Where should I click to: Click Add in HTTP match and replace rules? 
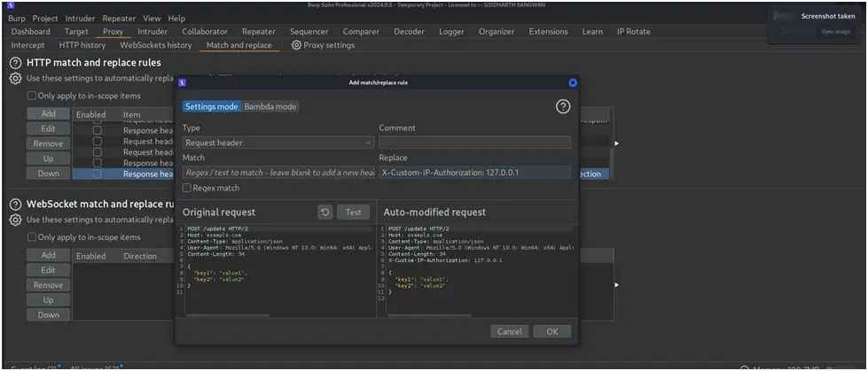click(48, 114)
